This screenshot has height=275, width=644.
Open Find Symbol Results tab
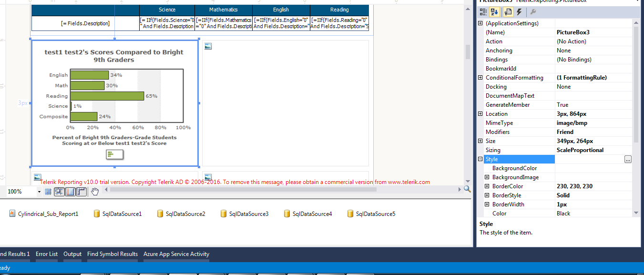112,254
